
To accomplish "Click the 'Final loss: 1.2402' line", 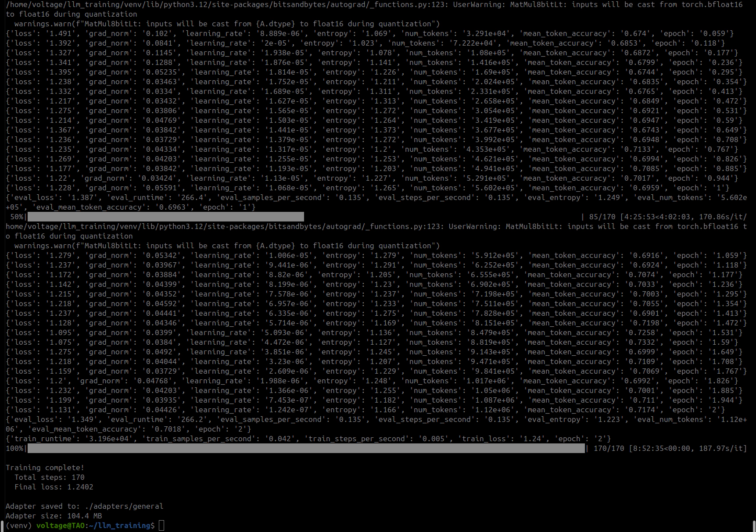I will [x=54, y=487].
